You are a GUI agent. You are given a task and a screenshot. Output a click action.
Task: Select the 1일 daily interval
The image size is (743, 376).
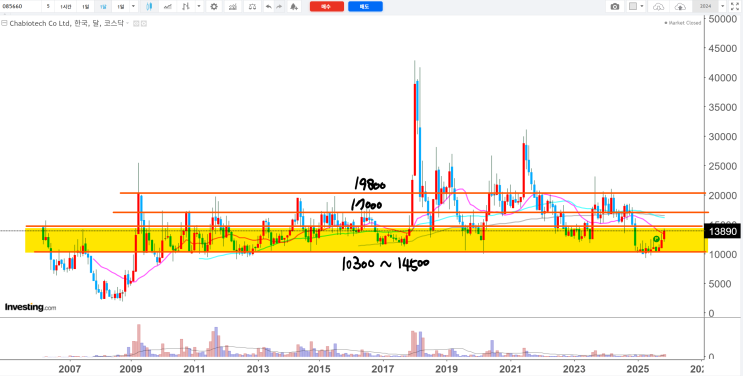pyautogui.click(x=85, y=7)
